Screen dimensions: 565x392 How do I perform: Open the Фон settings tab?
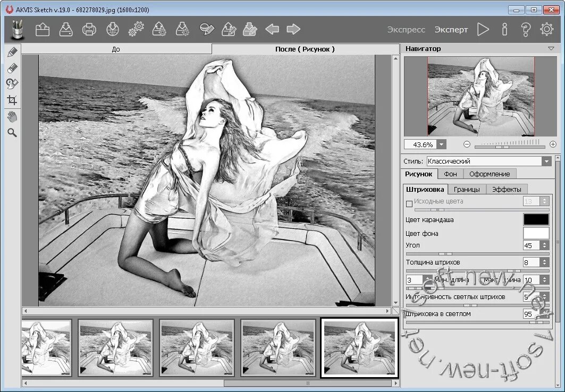450,174
